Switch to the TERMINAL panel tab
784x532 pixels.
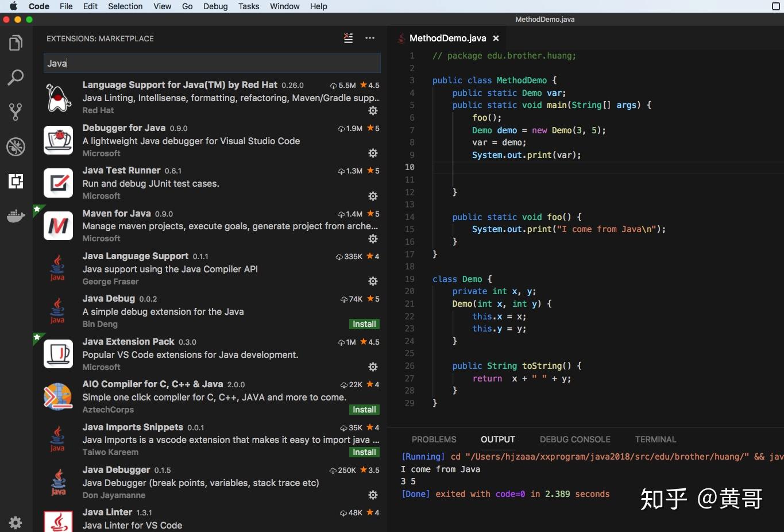point(655,440)
